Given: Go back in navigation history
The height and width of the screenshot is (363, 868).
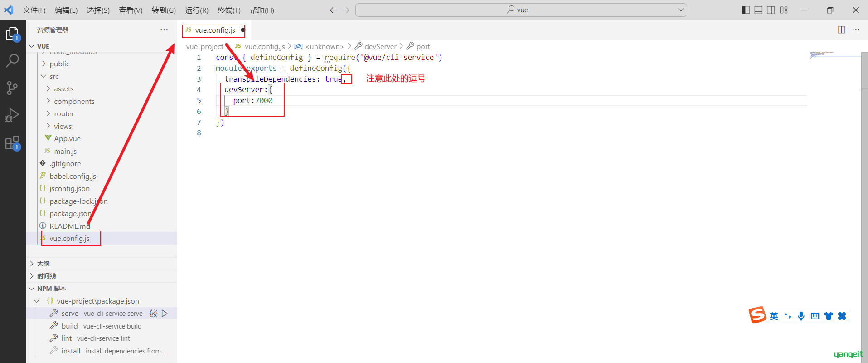Looking at the screenshot, I should (333, 10).
